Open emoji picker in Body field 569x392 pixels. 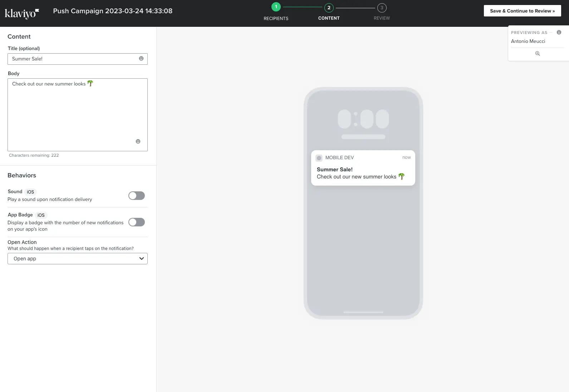click(x=138, y=141)
